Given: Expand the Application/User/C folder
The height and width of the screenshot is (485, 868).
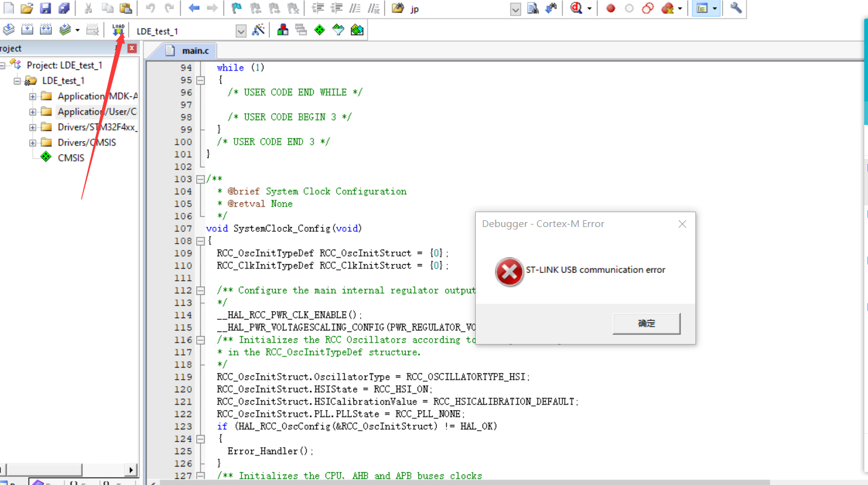Looking at the screenshot, I should coord(32,111).
